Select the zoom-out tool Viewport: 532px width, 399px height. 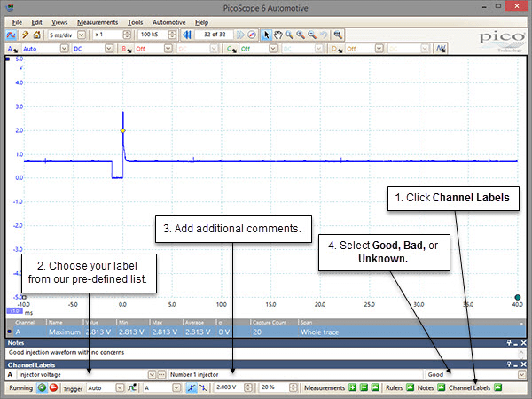coord(312,35)
